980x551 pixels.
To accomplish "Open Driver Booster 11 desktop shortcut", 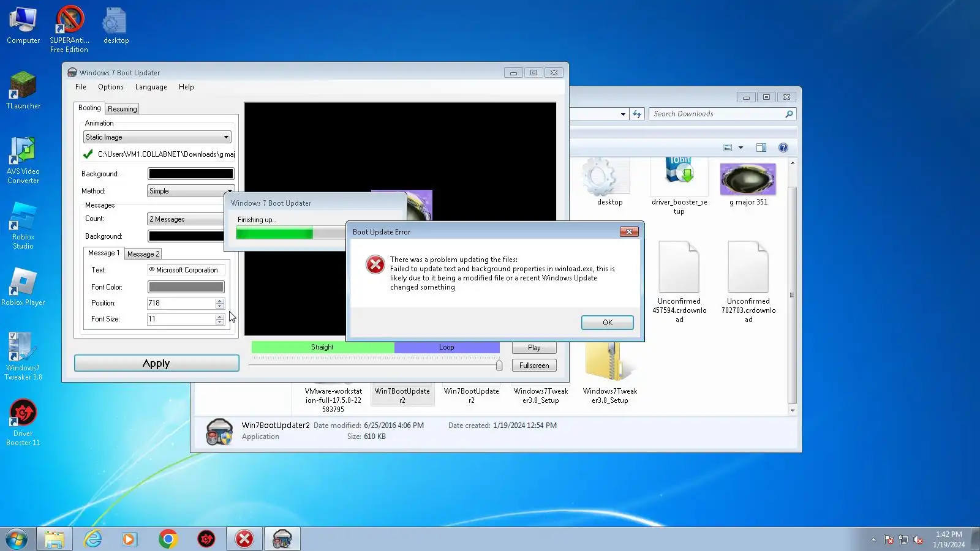I will pyautogui.click(x=23, y=422).
